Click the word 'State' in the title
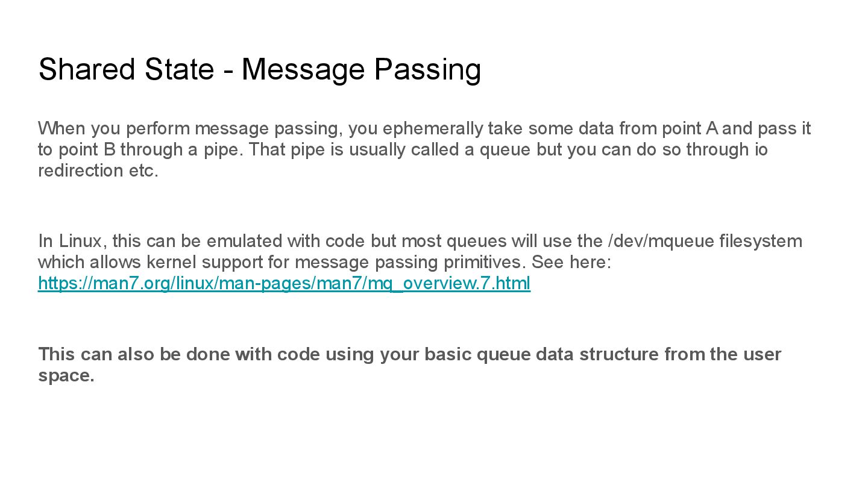 (x=179, y=69)
